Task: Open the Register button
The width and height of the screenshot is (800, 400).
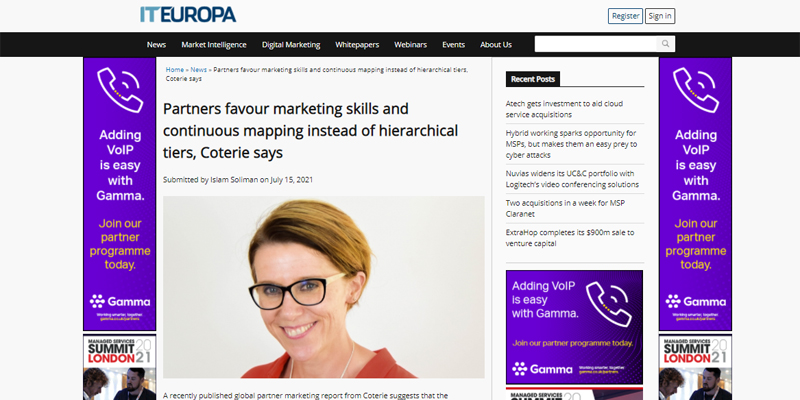Action: pyautogui.click(x=625, y=16)
